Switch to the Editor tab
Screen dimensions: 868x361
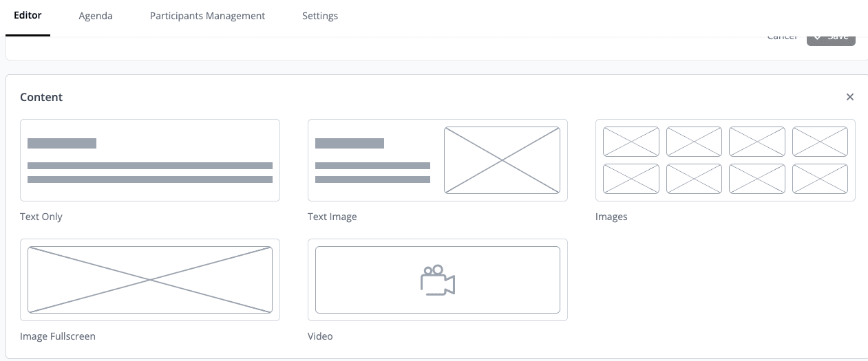click(28, 16)
